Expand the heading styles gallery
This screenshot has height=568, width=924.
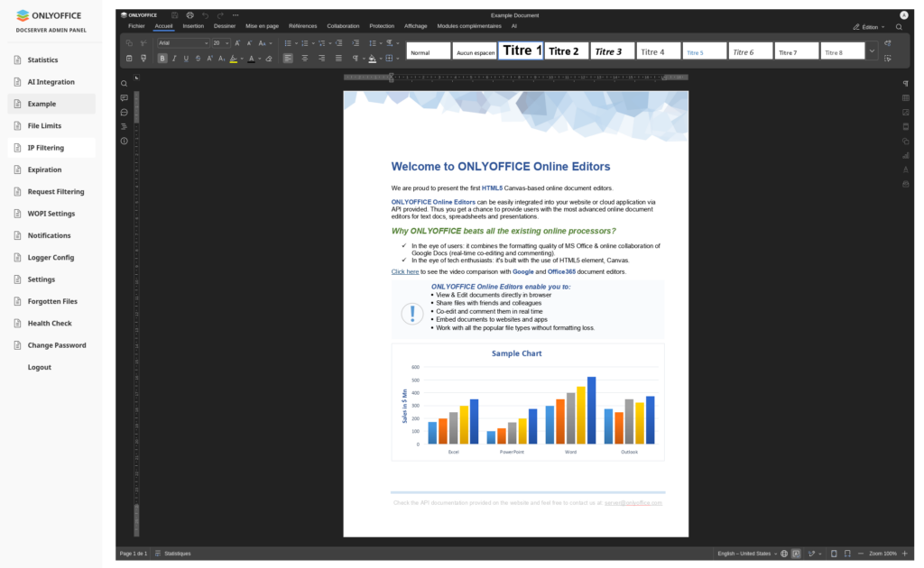coord(872,51)
